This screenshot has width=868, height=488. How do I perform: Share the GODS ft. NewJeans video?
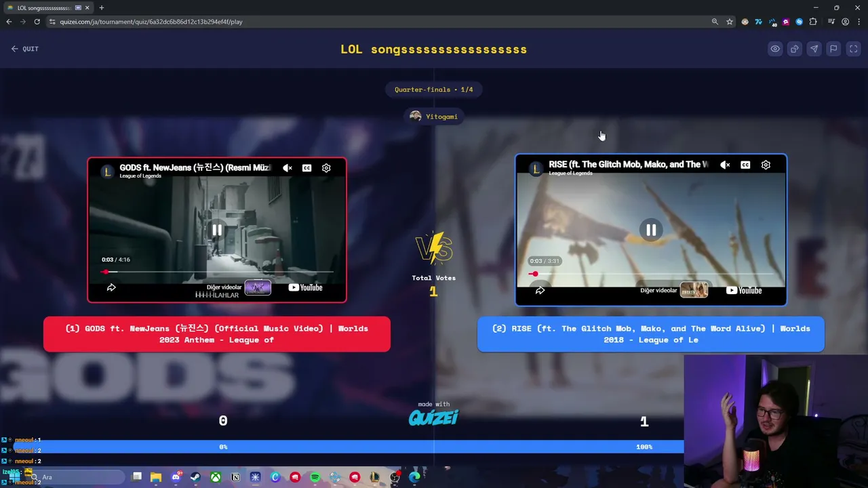(111, 287)
